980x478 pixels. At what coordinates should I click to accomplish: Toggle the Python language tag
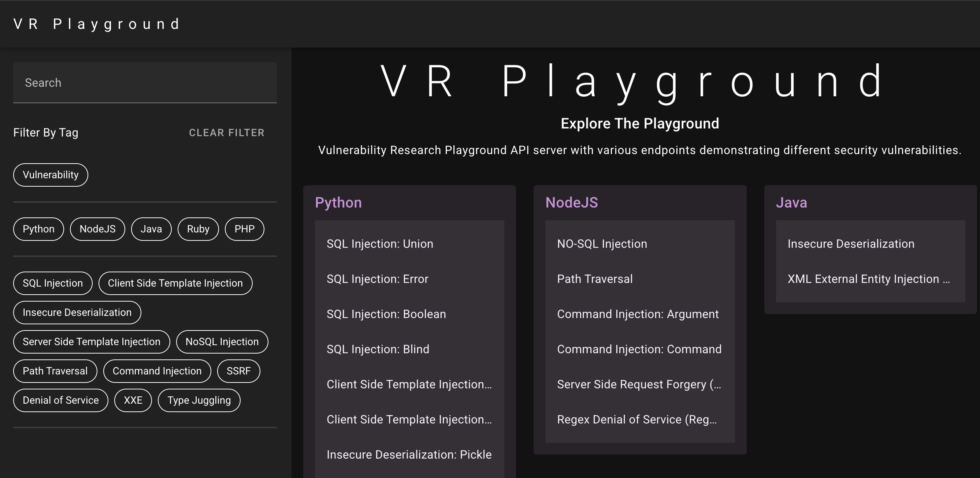click(38, 229)
